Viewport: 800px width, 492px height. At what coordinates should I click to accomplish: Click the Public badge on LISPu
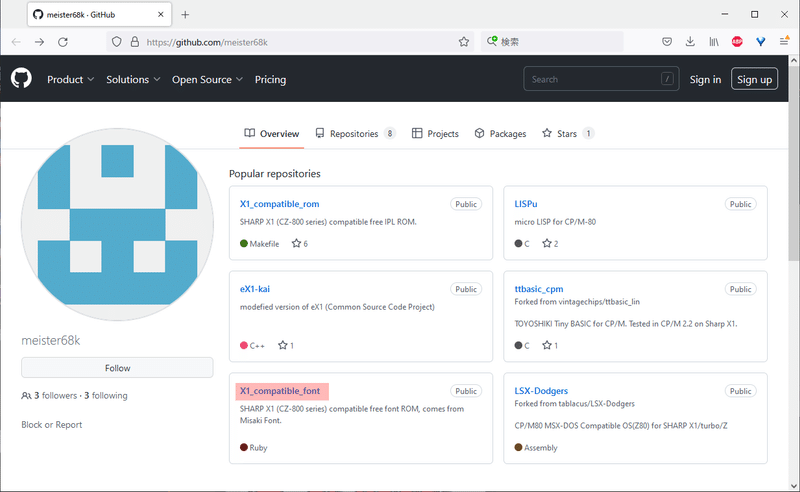tap(740, 204)
